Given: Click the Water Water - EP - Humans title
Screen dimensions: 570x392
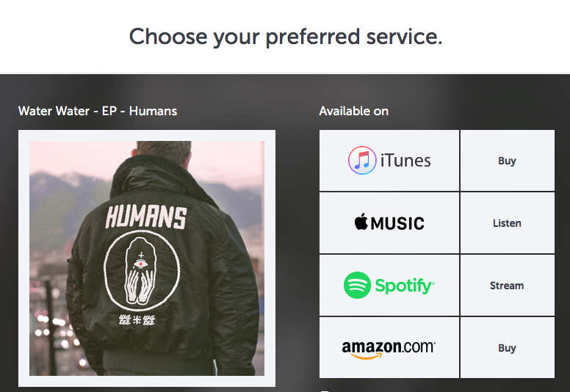Looking at the screenshot, I should [x=98, y=111].
